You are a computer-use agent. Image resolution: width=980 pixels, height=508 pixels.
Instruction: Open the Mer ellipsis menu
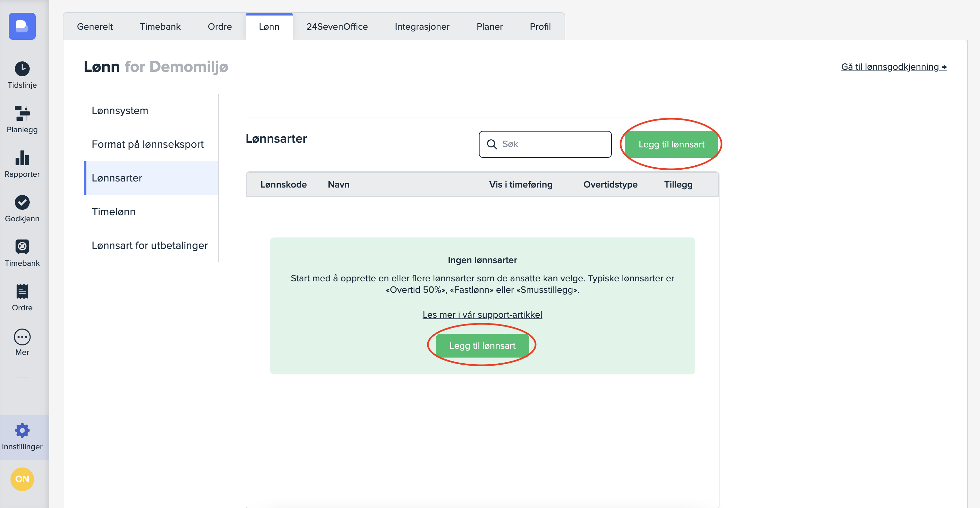tap(22, 337)
